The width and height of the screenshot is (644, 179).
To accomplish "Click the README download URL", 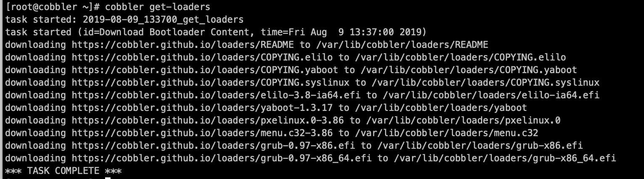I will coord(183,45).
